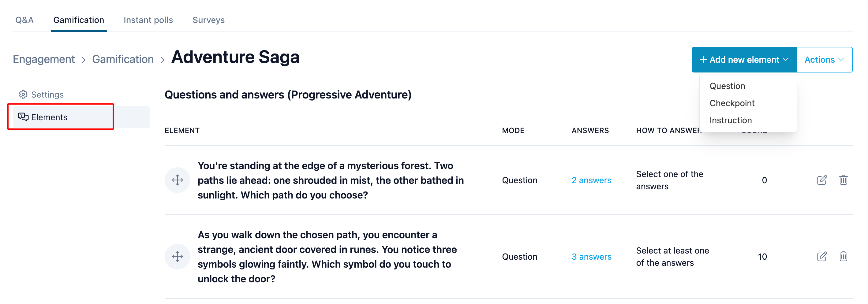Edit the mysterious forest question
This screenshot has width=868, height=304.
click(822, 180)
